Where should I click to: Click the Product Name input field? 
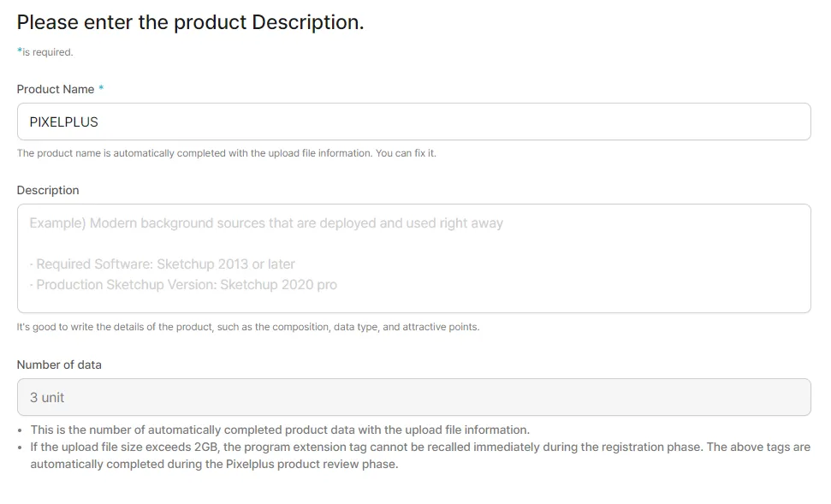coord(413,122)
